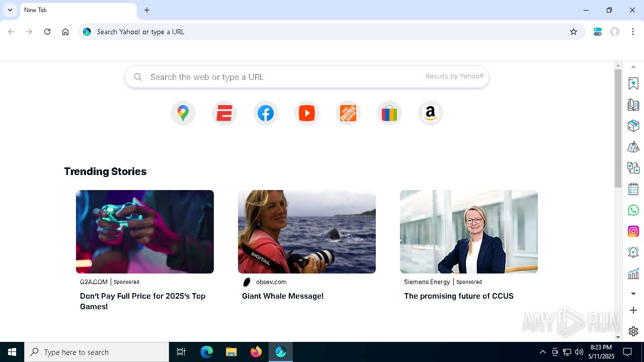This screenshot has width=644, height=362.
Task: Open the whale photographer story thumbnail
Action: pos(307,232)
